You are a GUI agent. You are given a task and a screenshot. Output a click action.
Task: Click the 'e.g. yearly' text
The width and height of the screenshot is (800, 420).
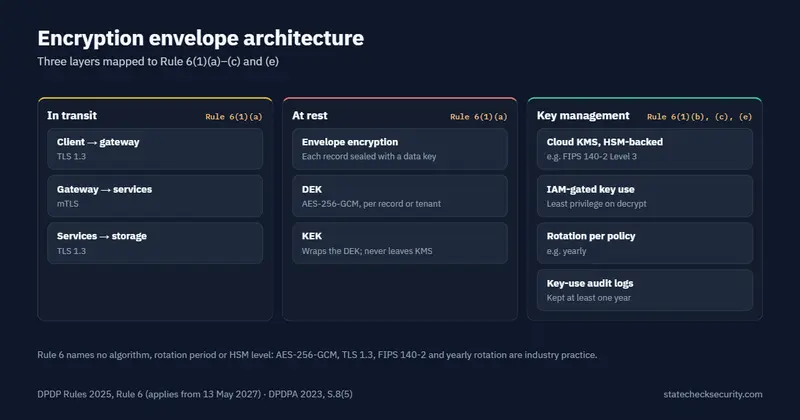(566, 251)
